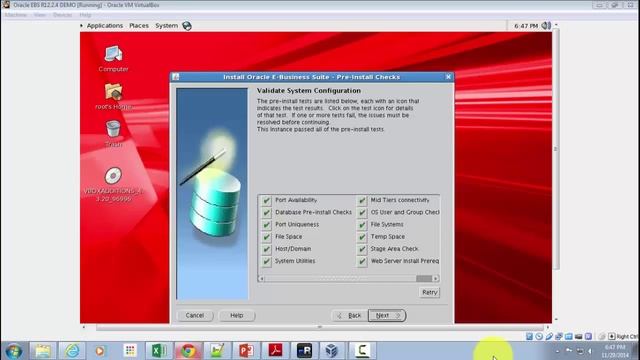Click the File Systems check icon
The width and height of the screenshot is (640, 360).
coord(362,225)
